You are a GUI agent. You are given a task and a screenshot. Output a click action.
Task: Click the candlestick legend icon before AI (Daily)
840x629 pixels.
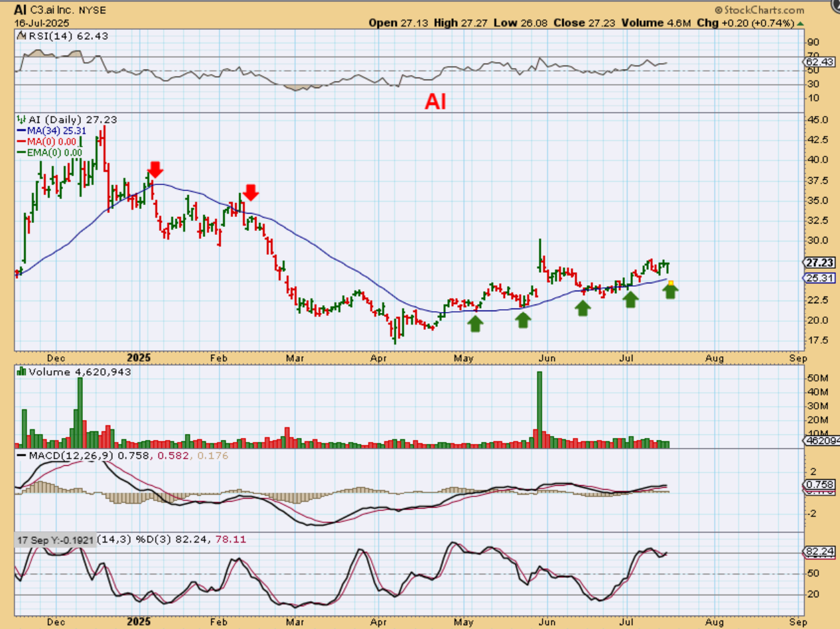pyautogui.click(x=22, y=120)
